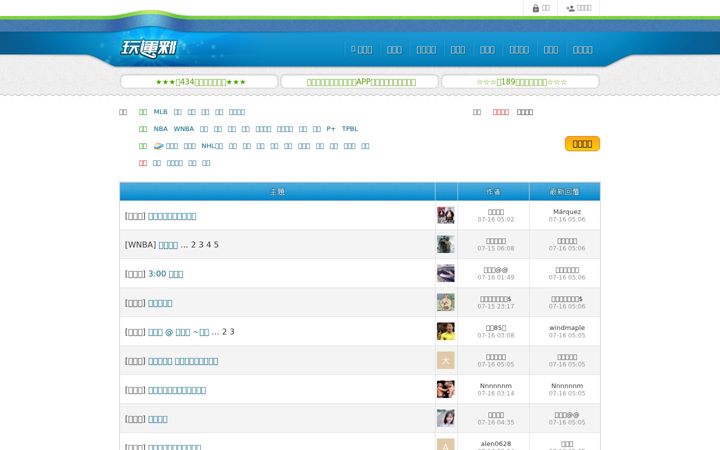The width and height of the screenshot is (720, 450).
Task: Click the author timestamp 07-15 06:08
Action: click(495, 248)
